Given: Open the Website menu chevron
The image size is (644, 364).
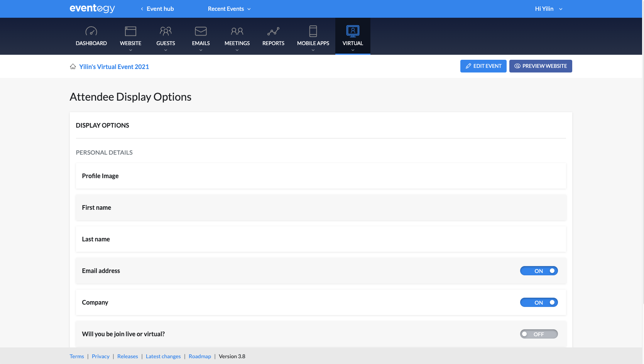Looking at the screenshot, I should coord(130,49).
